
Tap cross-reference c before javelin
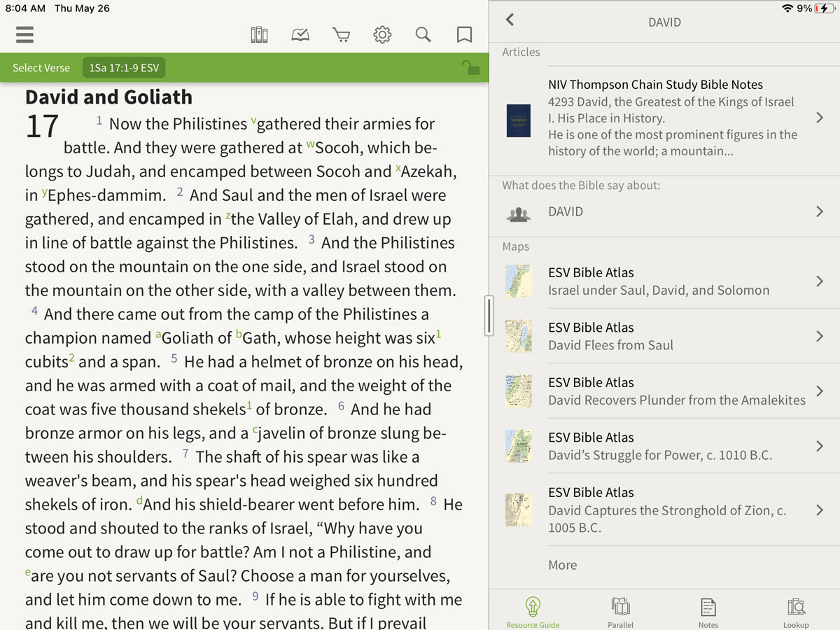(255, 430)
